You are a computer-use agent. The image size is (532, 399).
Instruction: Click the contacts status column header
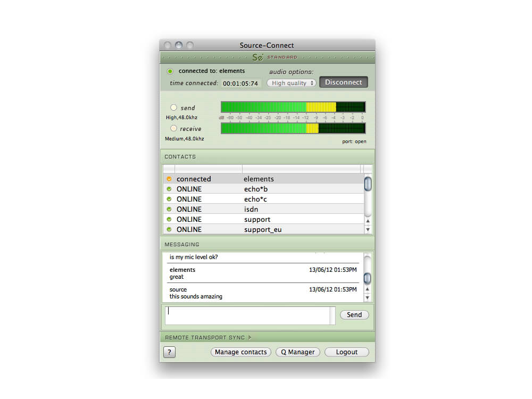[209, 169]
